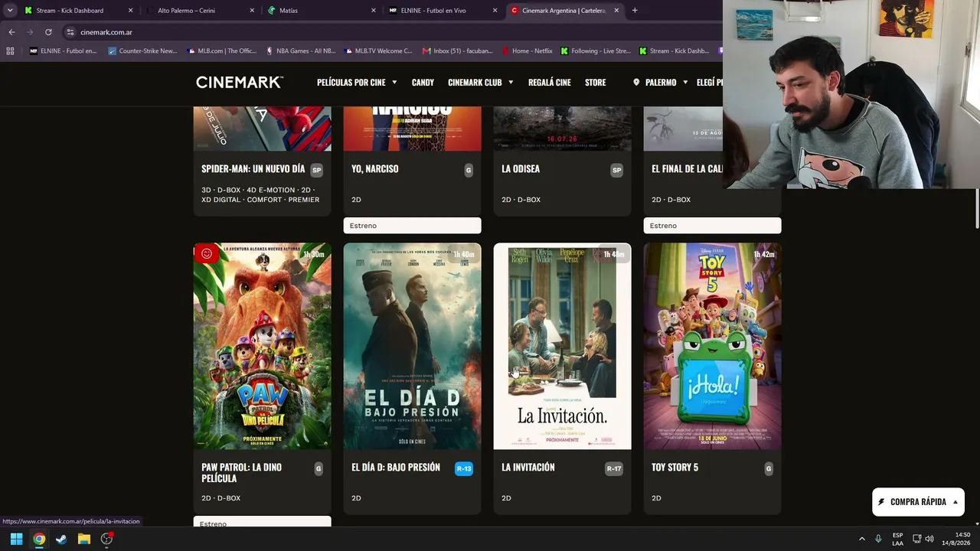Open Steam from the taskbar
This screenshot has width=980, height=551.
coord(61,539)
